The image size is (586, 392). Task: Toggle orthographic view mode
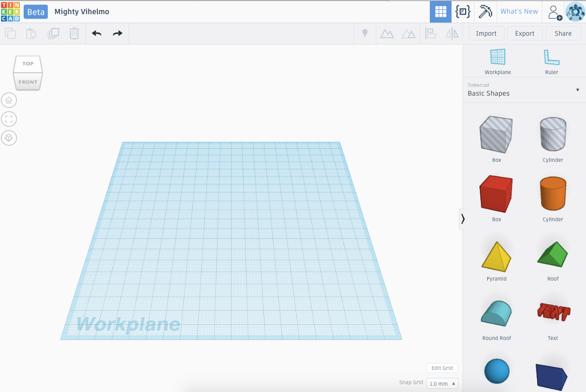[9, 138]
